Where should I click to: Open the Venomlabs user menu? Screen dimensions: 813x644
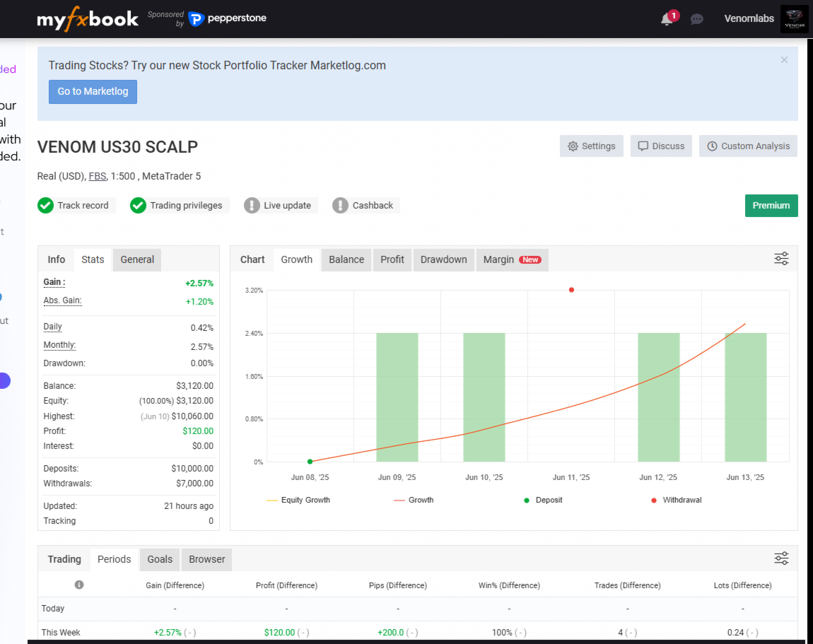749,18
